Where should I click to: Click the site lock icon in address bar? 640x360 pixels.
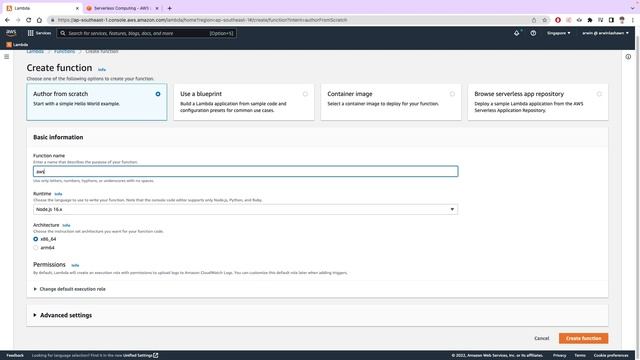53,20
